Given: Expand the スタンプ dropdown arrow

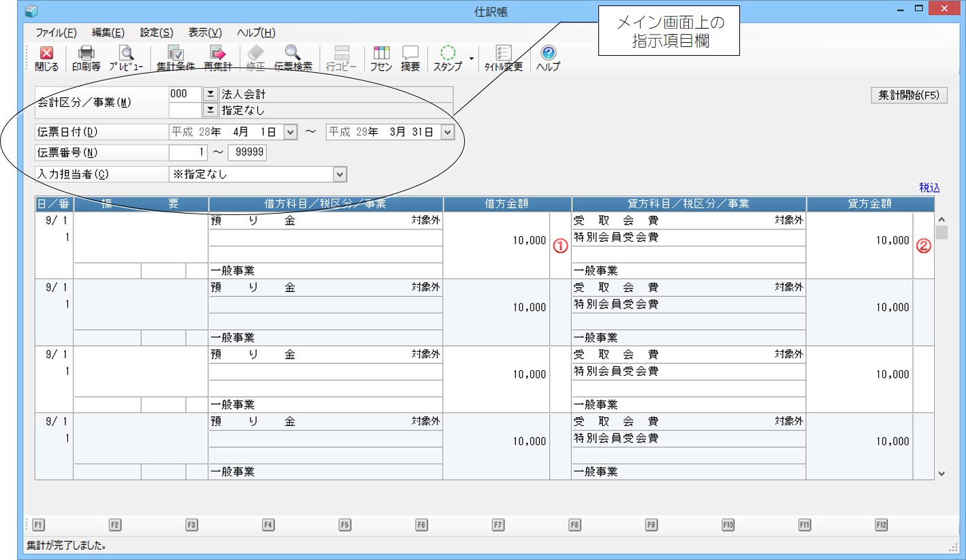Looking at the screenshot, I should click(471, 59).
